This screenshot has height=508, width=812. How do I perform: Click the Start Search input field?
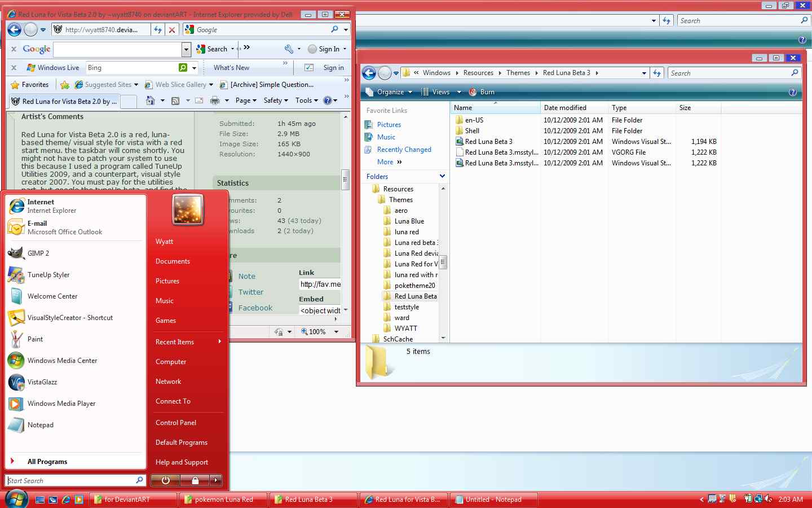coord(76,480)
